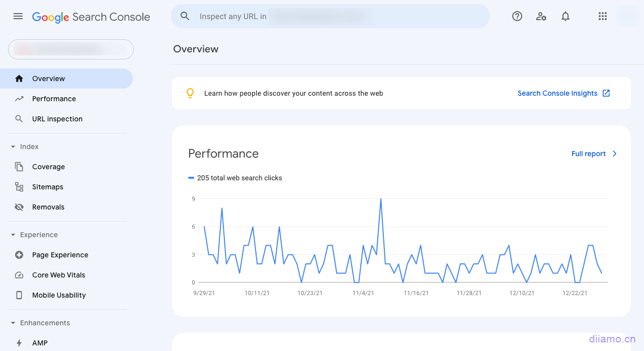Viewport: 644px width, 351px height.
Task: Click the search magnifier icon
Action: coord(185,16)
